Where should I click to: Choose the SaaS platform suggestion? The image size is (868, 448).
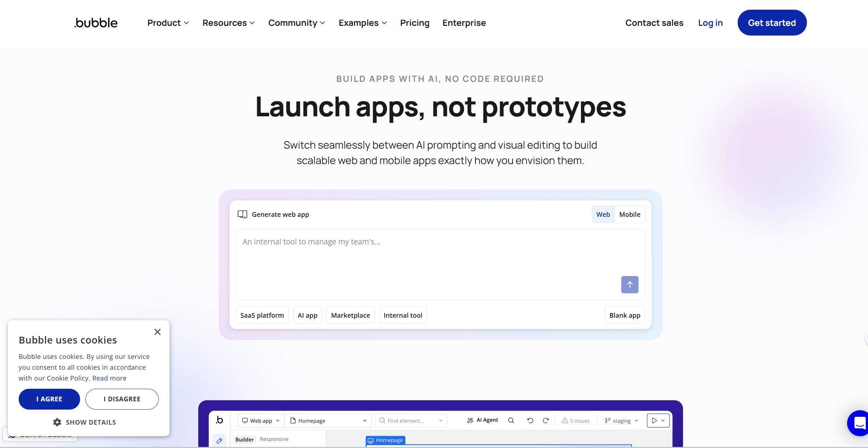click(262, 315)
